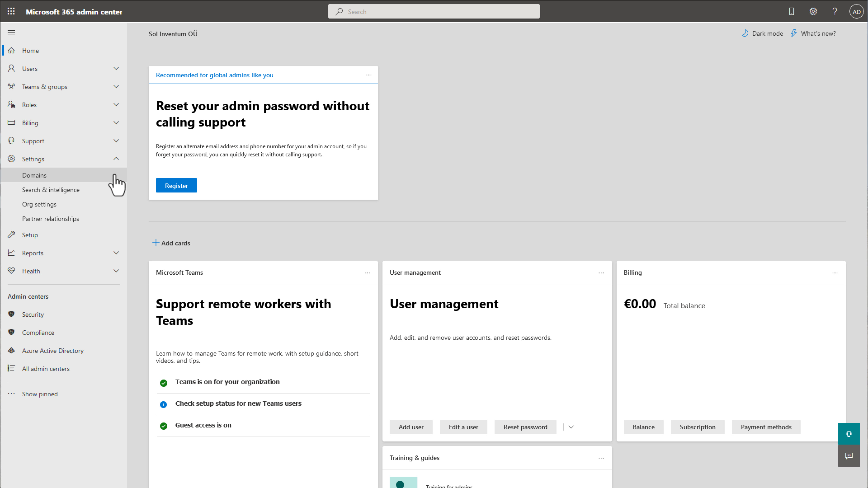Image resolution: width=868 pixels, height=488 pixels.
Task: Open more options on Training & guides card
Action: [x=601, y=458]
